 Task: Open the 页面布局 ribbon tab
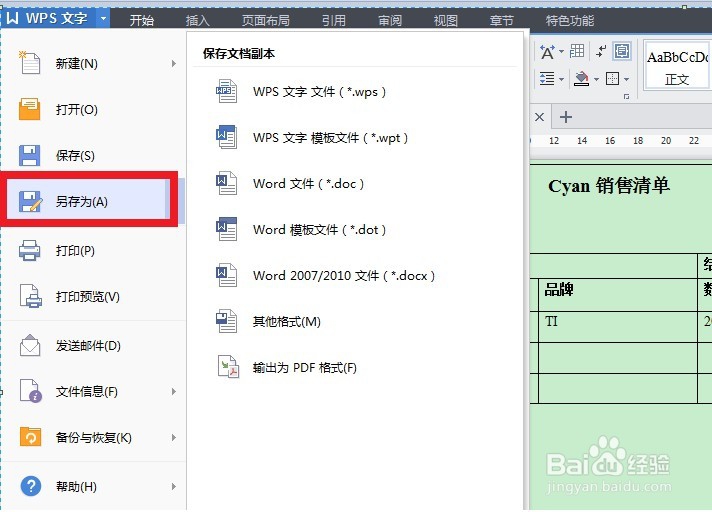[266, 20]
